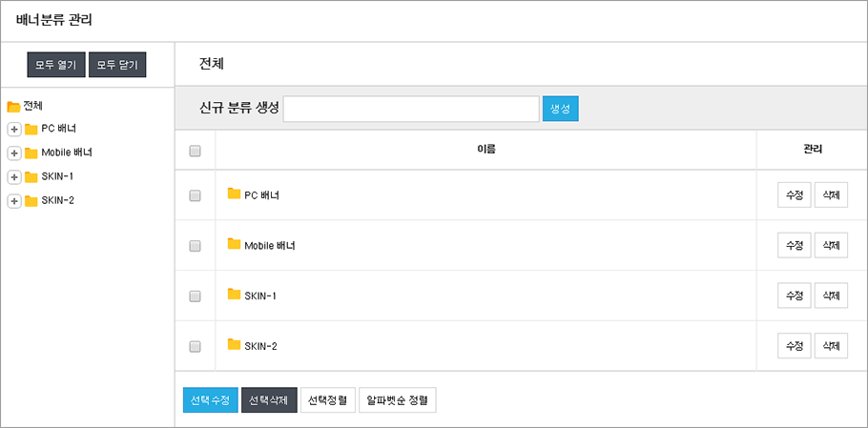Expand the PC 배너 tree node with the plus button
This screenshot has height=428, width=868.
click(14, 130)
